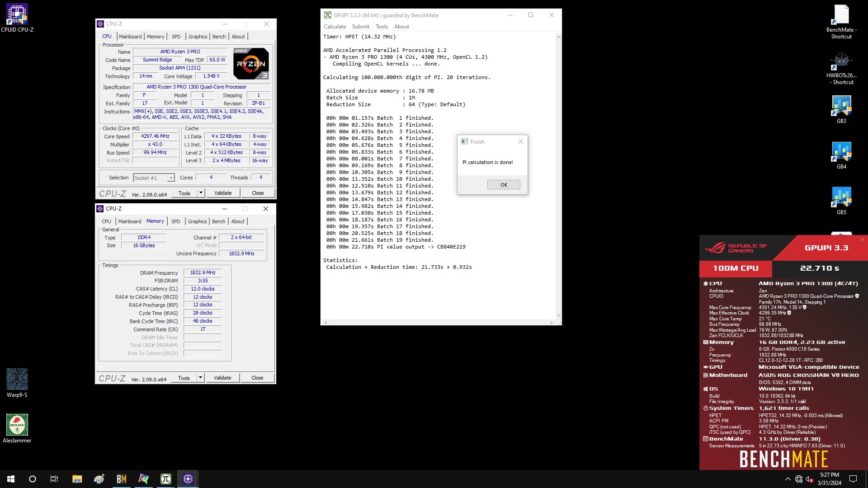Viewport: 868px width, 488px height.
Task: Open the taskbar clock showing 5:27 PM
Action: [830, 479]
